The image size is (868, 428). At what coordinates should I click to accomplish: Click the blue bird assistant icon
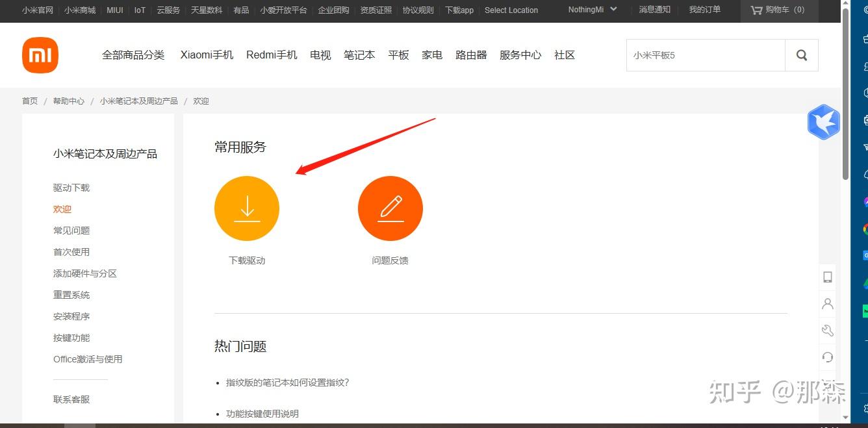tap(823, 122)
